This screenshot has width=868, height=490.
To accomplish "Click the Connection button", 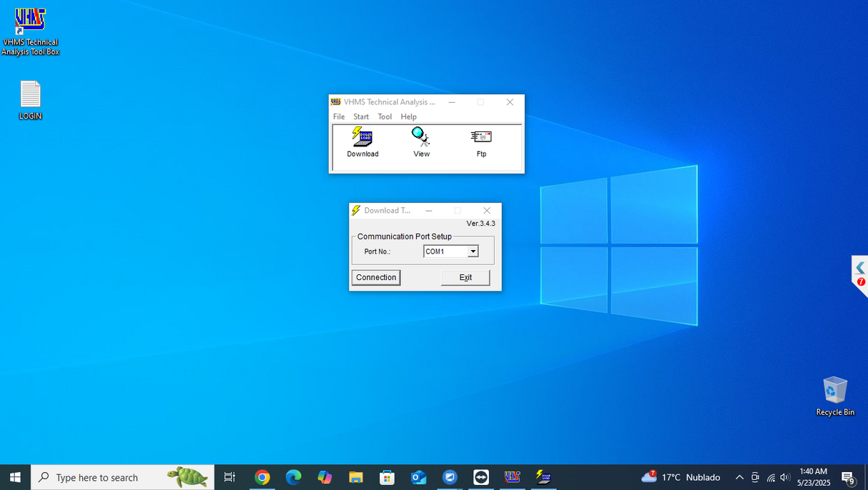I will pyautogui.click(x=375, y=277).
